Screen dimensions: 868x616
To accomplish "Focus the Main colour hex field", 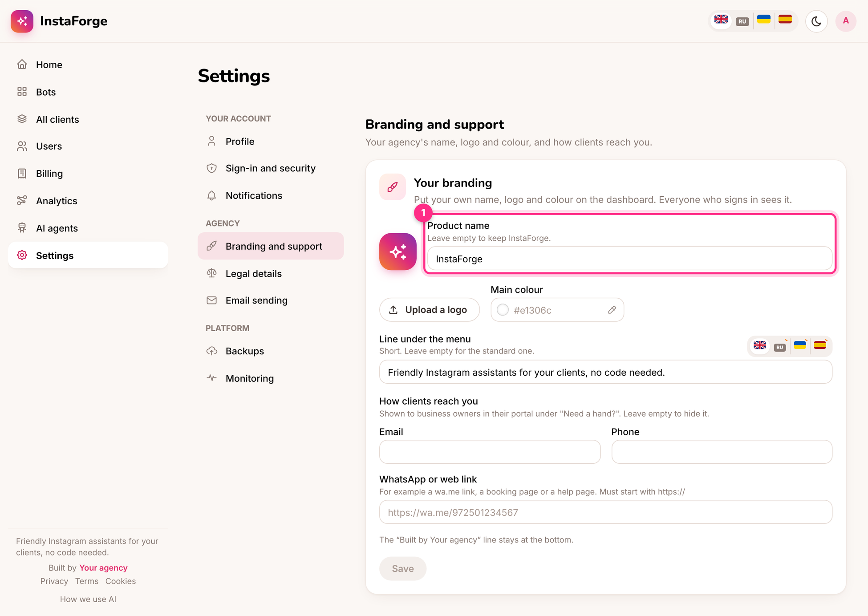I will (x=557, y=310).
